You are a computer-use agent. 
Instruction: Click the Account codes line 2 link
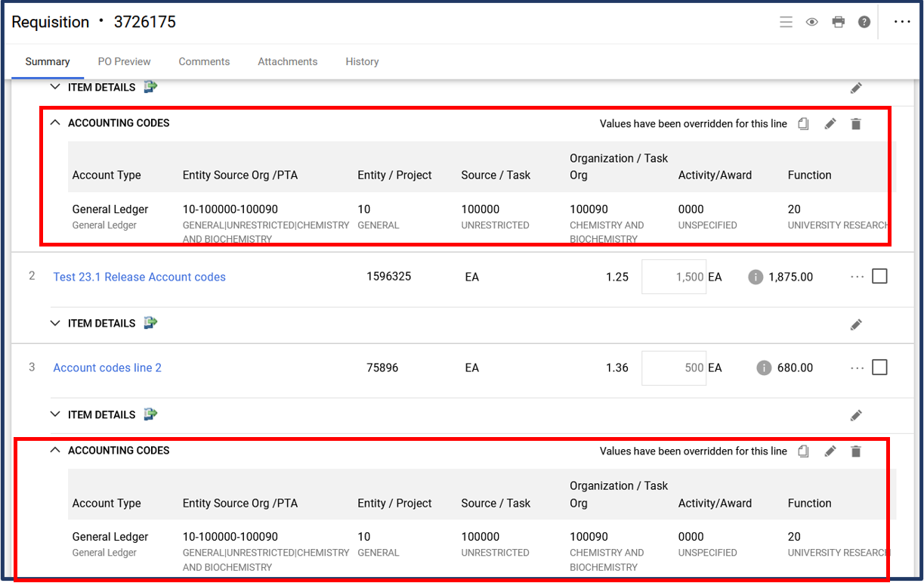(x=107, y=367)
